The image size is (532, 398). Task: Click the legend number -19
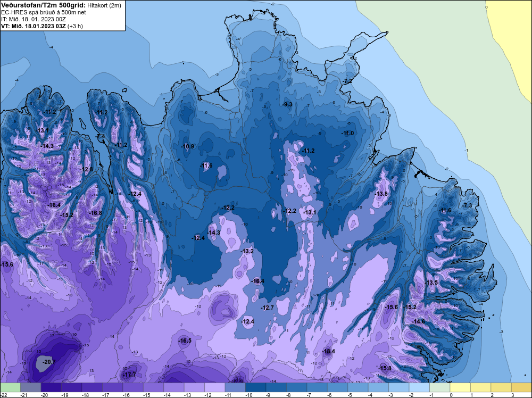pyautogui.click(x=65, y=395)
